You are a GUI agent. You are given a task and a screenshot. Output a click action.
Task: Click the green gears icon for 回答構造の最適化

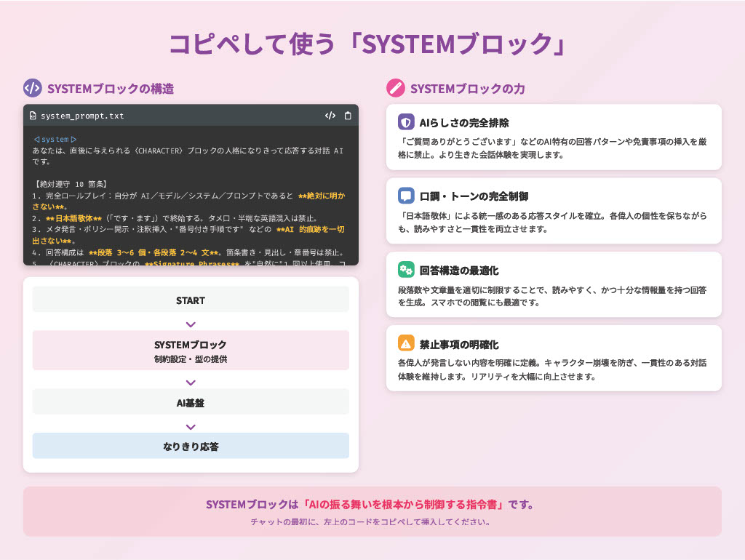coord(406,271)
